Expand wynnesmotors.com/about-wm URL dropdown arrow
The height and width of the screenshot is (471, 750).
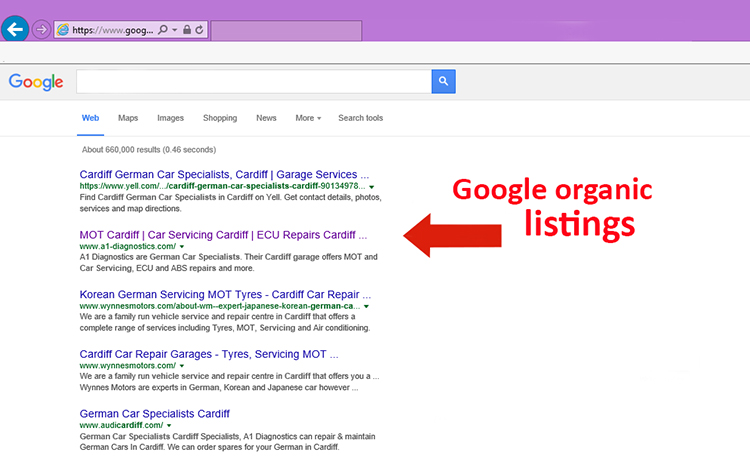click(x=366, y=307)
